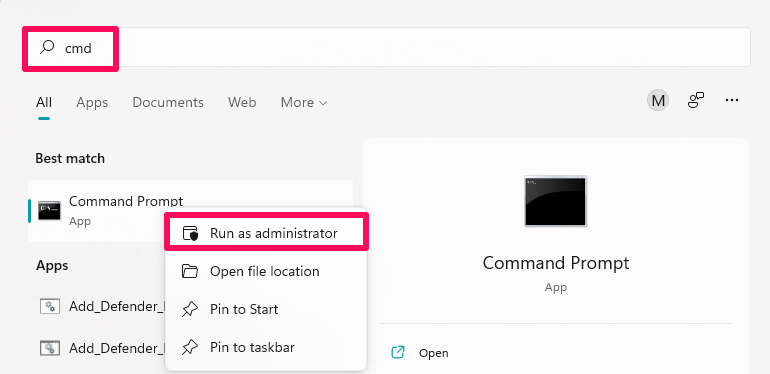Click the pin icon beside Pin to Start
Viewport: 770px width, 374px height.
tap(190, 310)
